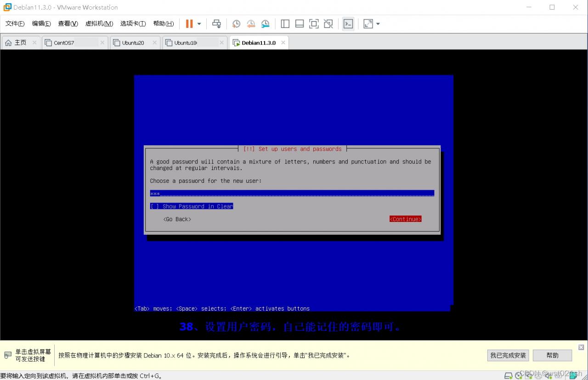The height and width of the screenshot is (380, 588).
Task: Click the stretch guest display icon
Action: coord(368,24)
